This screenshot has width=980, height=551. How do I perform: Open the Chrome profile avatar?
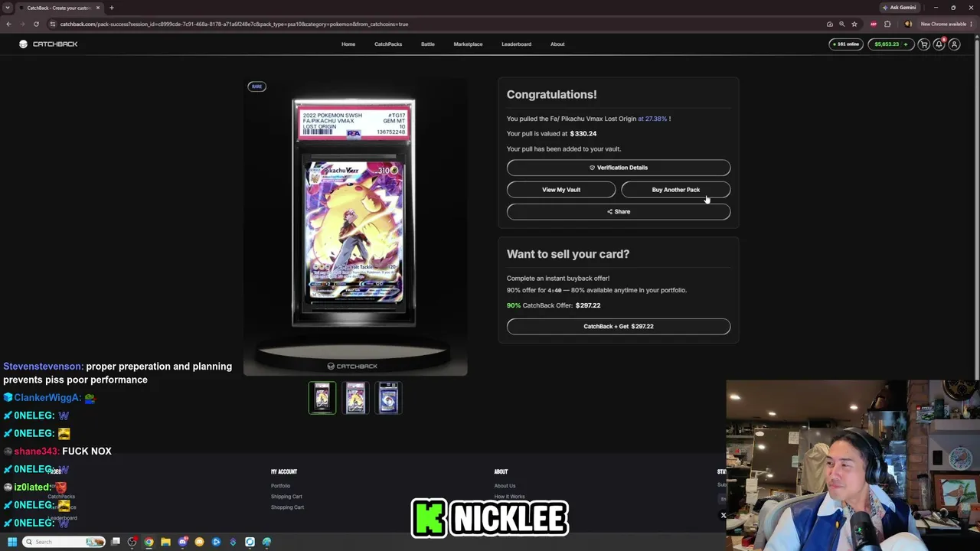pyautogui.click(x=908, y=24)
